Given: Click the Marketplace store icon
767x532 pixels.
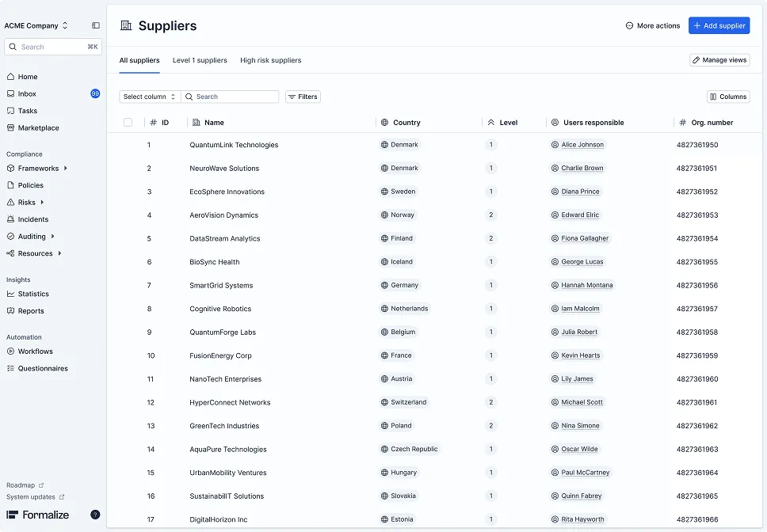Looking at the screenshot, I should coord(11,128).
